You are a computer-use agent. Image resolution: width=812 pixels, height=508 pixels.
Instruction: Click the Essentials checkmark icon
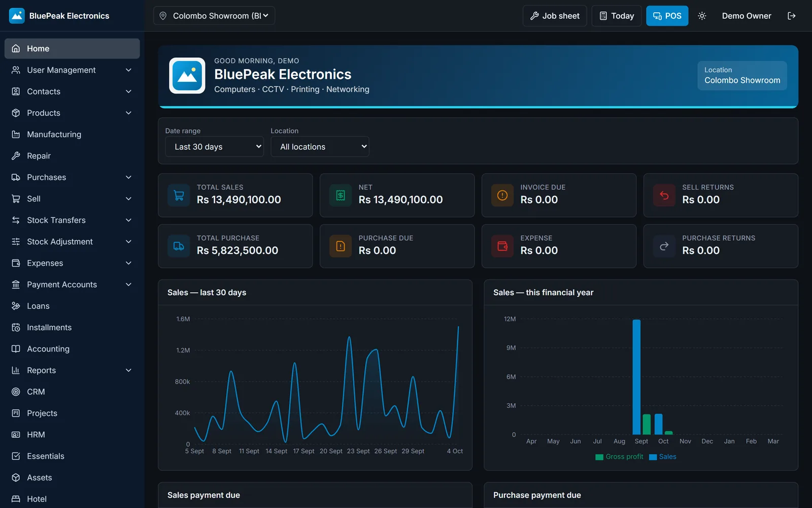point(16,456)
